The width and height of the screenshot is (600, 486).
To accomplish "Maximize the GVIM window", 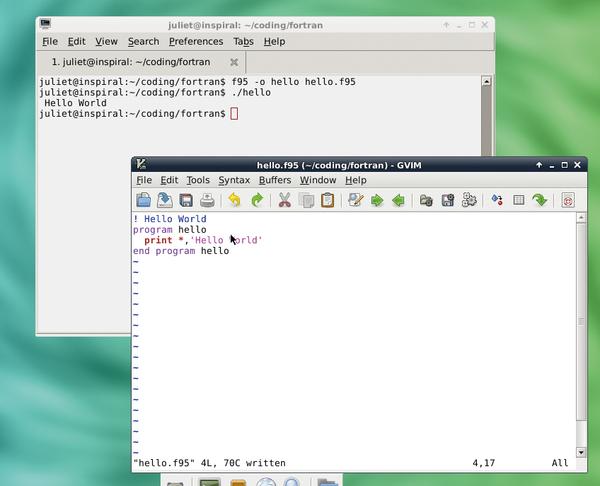I will point(564,165).
